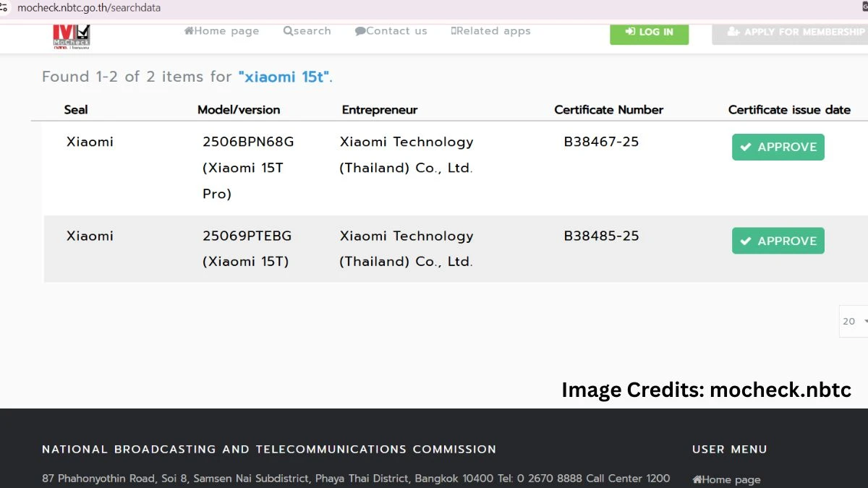Viewport: 868px width, 488px height.
Task: Click the USER MENU footer heading
Action: pyautogui.click(x=729, y=449)
